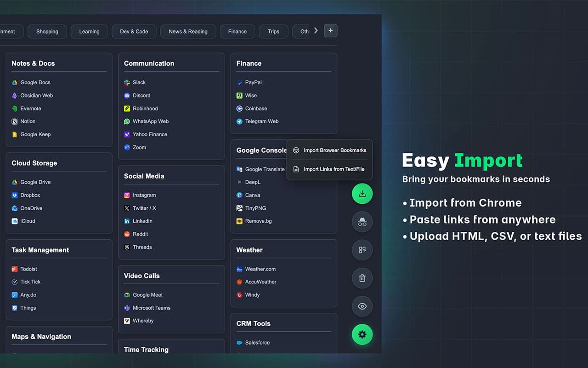Viewport: 588px width, 368px height.
Task: Open Weather.com from the Weather section
Action: 261,269
